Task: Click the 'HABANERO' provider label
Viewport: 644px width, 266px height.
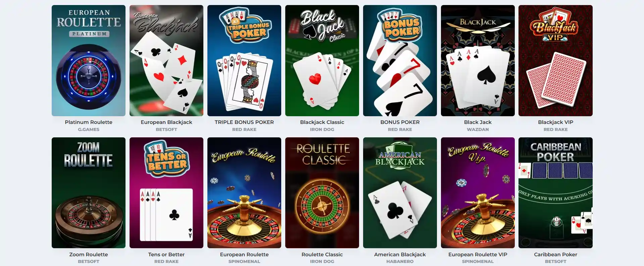Action: tap(400, 261)
